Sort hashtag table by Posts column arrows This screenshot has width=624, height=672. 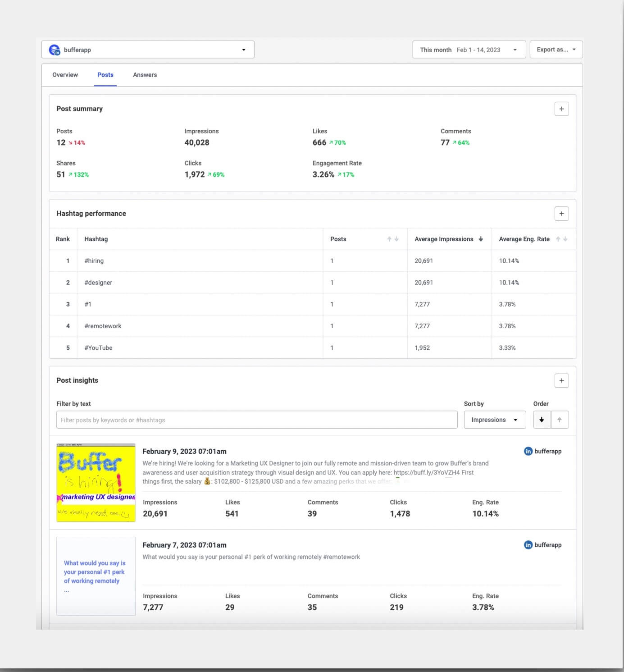click(393, 239)
